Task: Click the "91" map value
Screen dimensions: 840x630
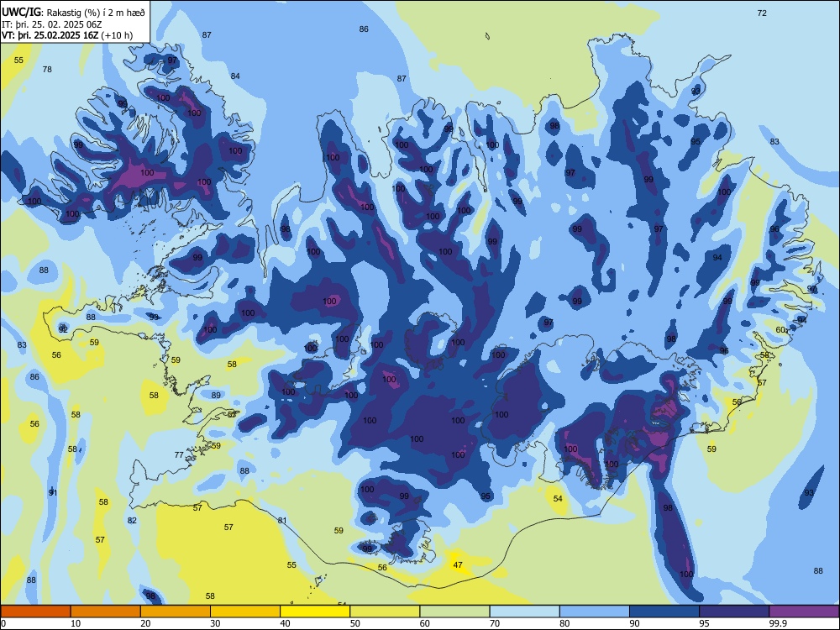Action: pos(52,492)
